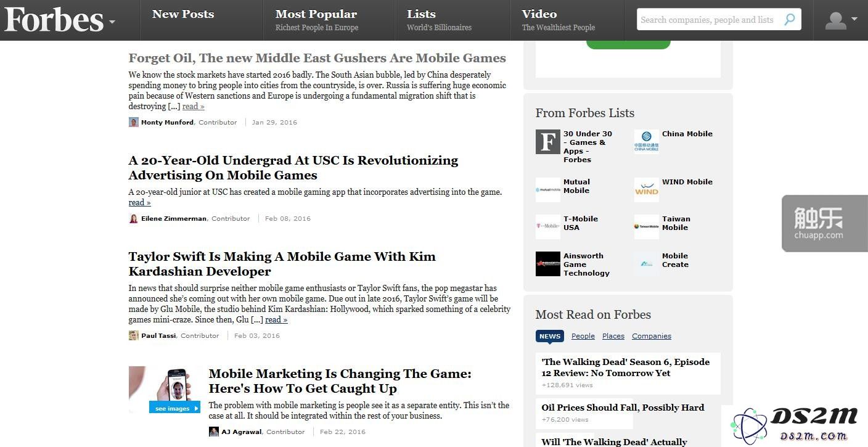Click author name Monty Munford
This screenshot has height=447, width=868.
click(167, 122)
